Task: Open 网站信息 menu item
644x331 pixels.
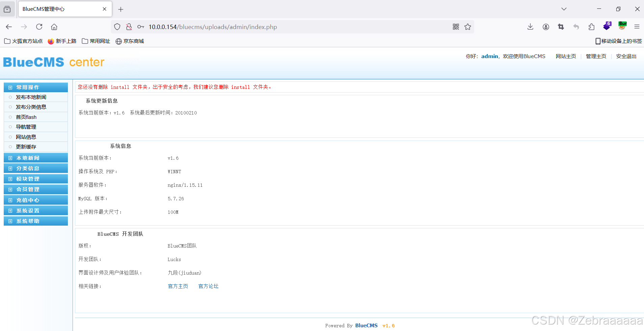Action: [x=26, y=137]
